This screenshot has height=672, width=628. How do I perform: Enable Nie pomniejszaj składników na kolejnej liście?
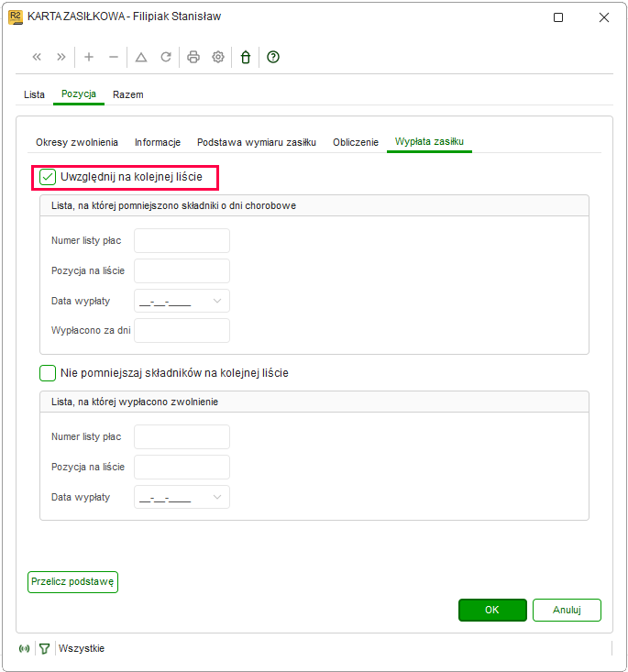click(x=48, y=373)
